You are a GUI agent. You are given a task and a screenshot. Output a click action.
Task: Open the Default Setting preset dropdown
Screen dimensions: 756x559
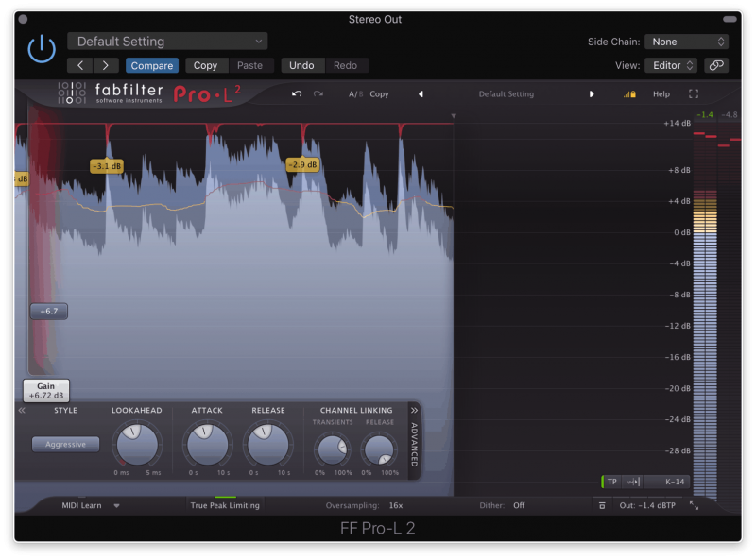167,42
